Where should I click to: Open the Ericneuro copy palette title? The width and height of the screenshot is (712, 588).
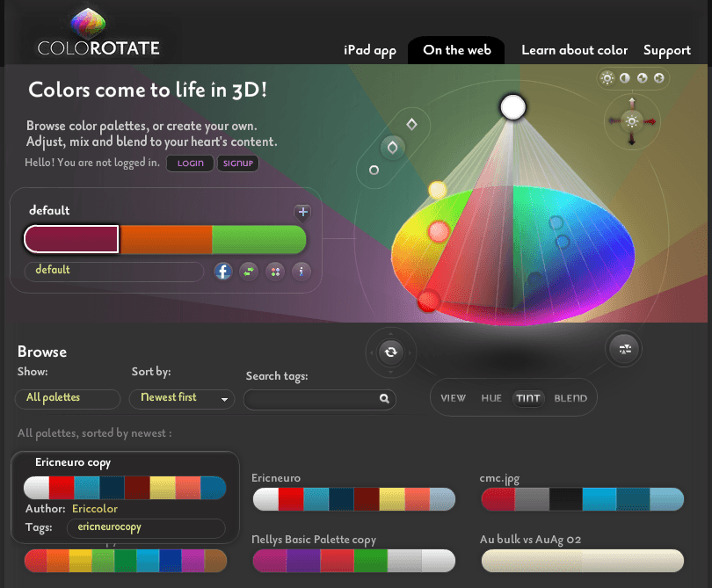(73, 462)
